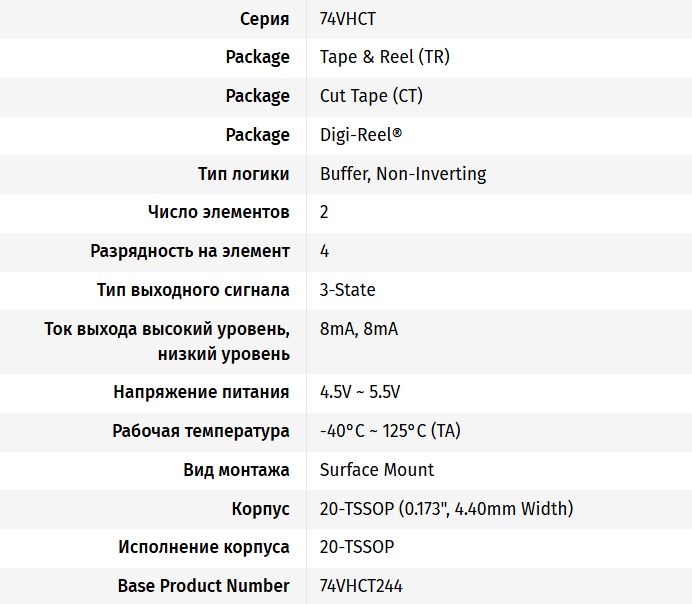This screenshot has height=604, width=692.
Task: Click the Рабочая температура label
Action: tap(201, 431)
